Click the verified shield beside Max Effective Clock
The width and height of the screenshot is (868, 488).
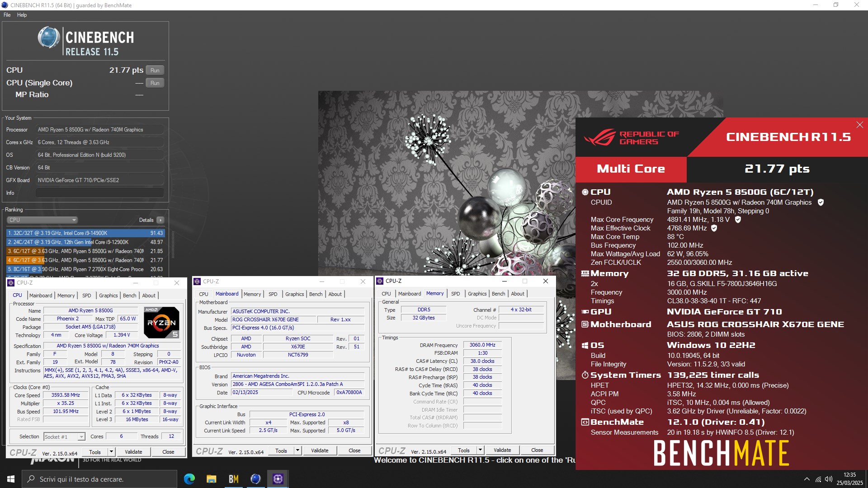(714, 228)
